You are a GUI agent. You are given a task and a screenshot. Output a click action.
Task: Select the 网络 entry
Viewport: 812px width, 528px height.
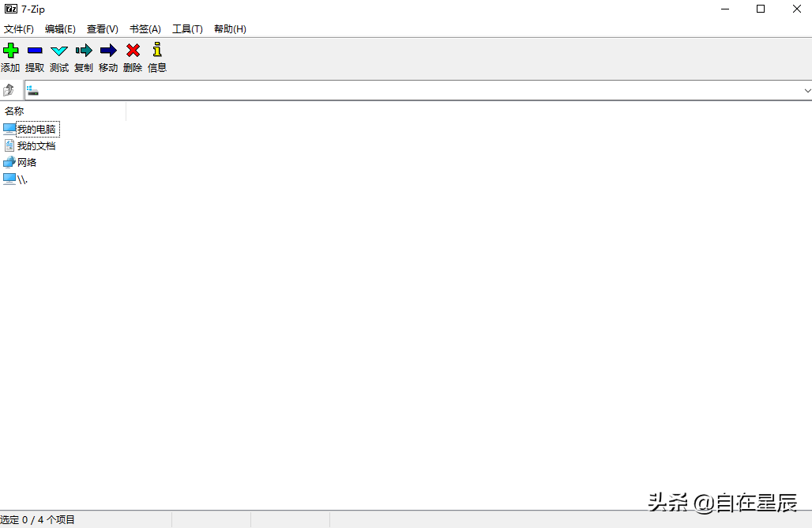pyautogui.click(x=27, y=162)
